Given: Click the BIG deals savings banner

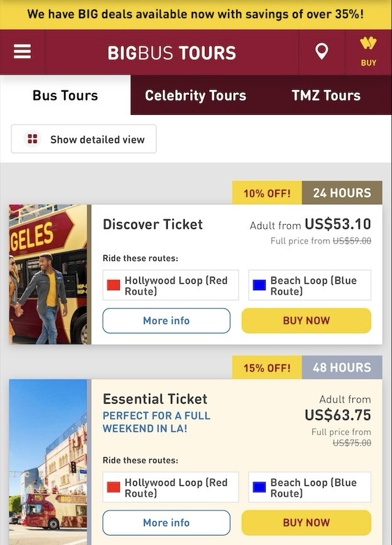Looking at the screenshot, I should tap(196, 14).
